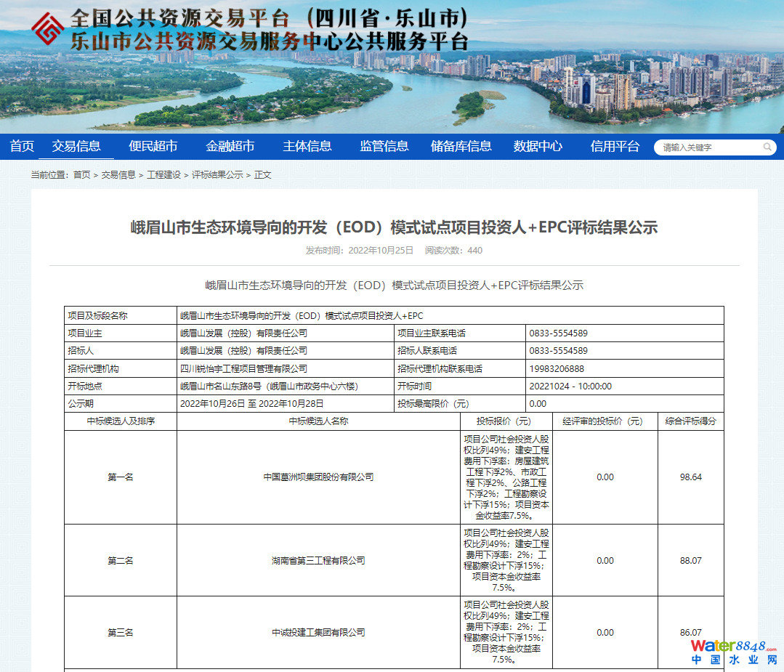Click the 招标代理机构 label cell
This screenshot has height=672, width=784.
(x=121, y=368)
